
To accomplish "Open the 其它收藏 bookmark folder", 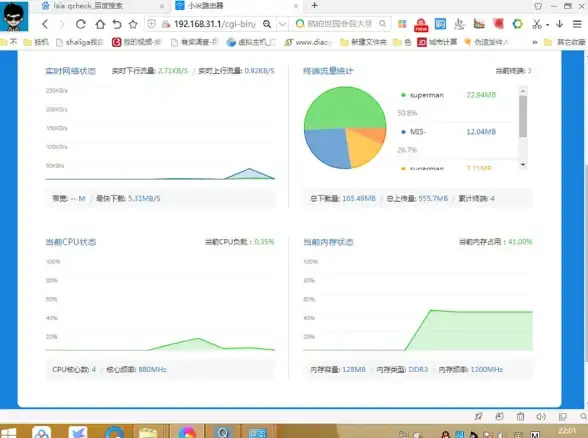I will (564, 42).
